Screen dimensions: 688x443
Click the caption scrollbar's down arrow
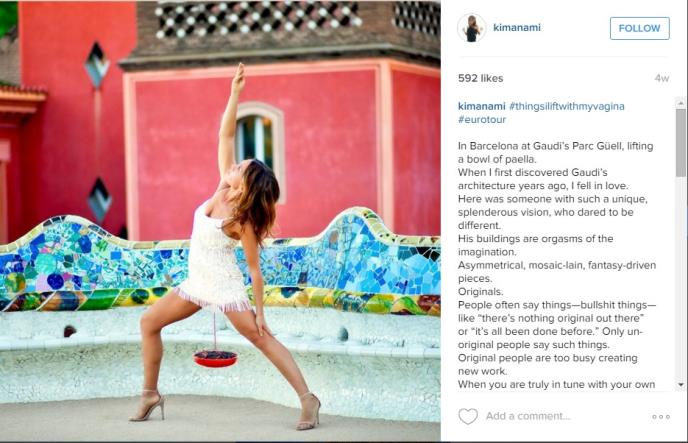(681, 385)
